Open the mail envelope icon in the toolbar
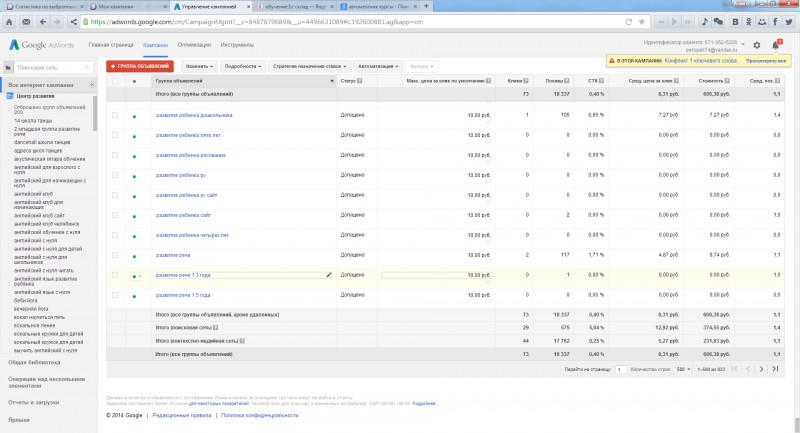Screen dimensions: 800x433 26,22
